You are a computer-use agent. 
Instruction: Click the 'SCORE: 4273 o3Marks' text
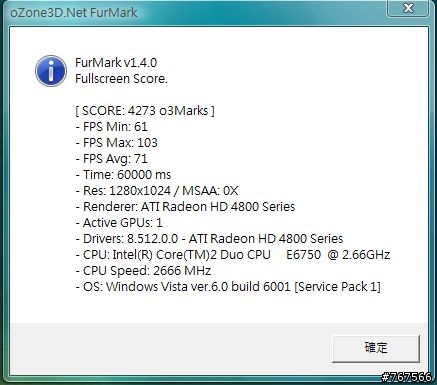tap(145, 111)
